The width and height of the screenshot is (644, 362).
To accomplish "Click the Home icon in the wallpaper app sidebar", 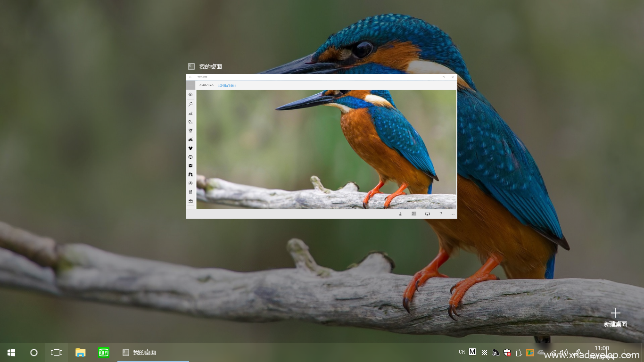I will coord(190,95).
